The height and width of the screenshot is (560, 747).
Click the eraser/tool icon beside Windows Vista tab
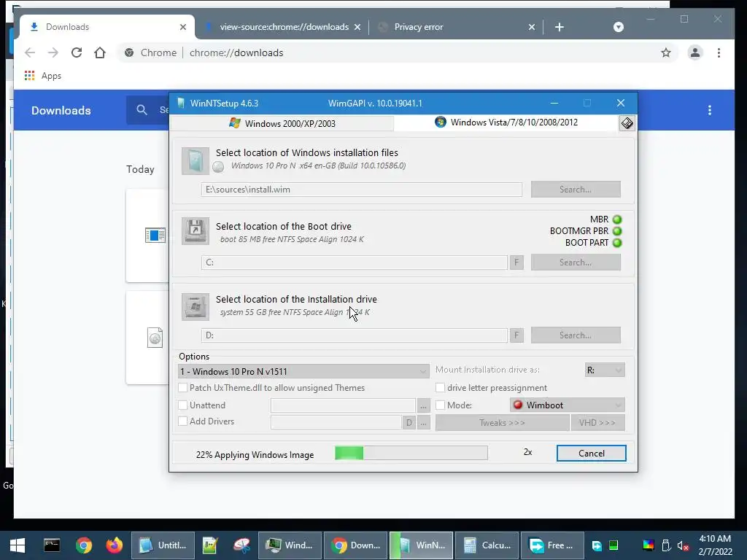[627, 123]
